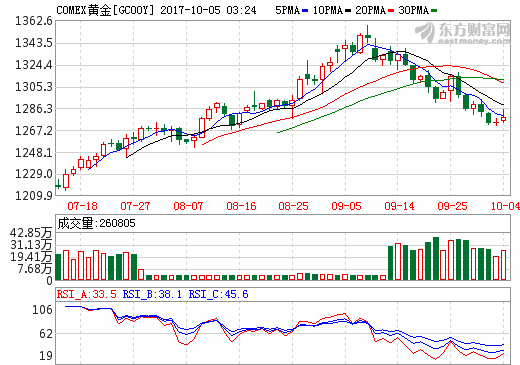Click the 07-18 date label
Screen dimensions: 520x365
click(82, 206)
